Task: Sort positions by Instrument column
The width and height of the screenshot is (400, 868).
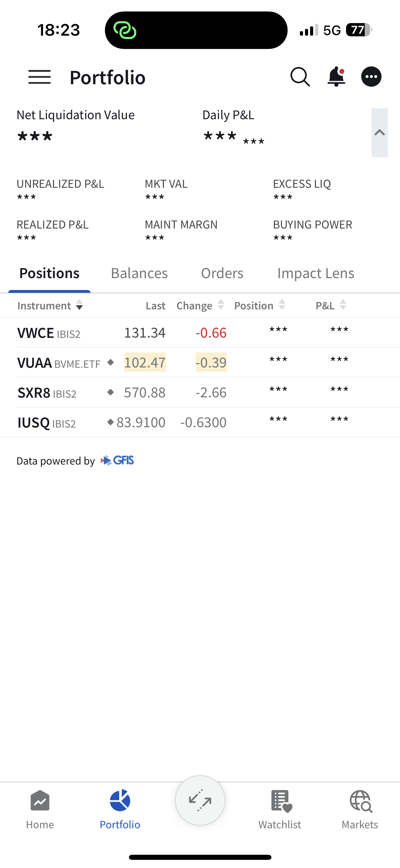Action: [x=50, y=306]
